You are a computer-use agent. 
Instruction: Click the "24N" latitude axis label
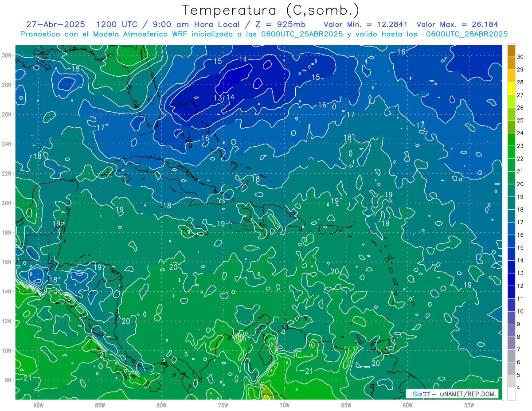coord(7,144)
